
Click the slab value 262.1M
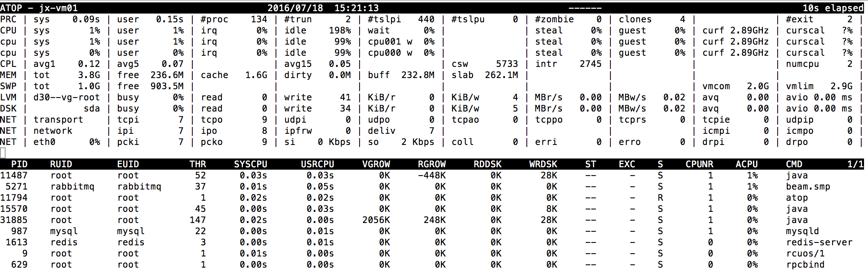click(x=501, y=75)
